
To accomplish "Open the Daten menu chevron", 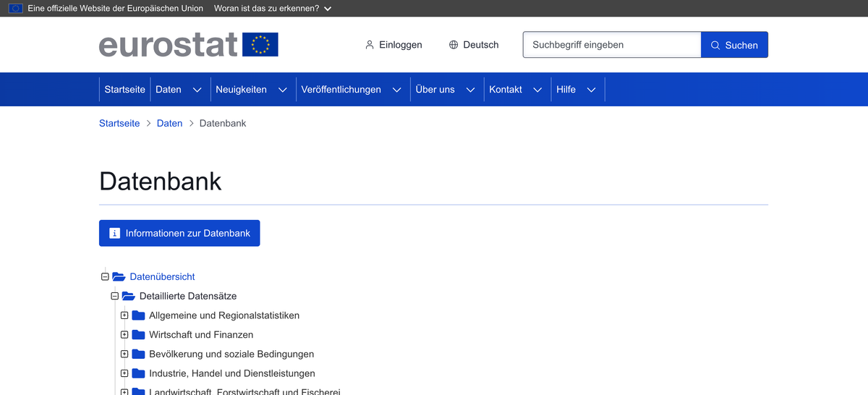I will tap(197, 90).
